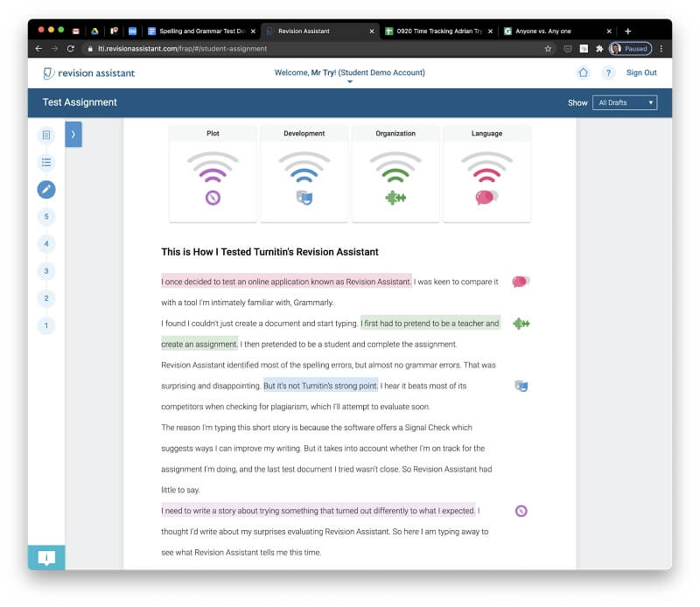Screen dimensions: 700x607
Task: Expand the left sidebar with chevron arrow
Action: (73, 135)
